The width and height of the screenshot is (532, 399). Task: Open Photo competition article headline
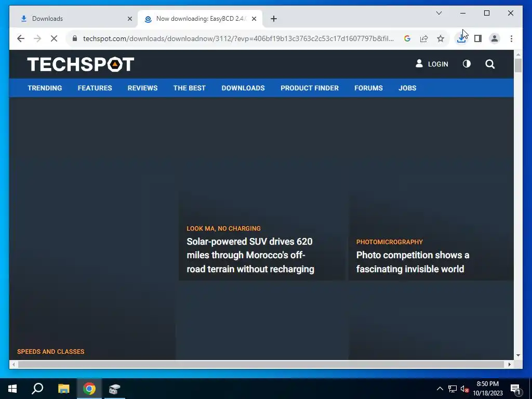click(x=413, y=262)
